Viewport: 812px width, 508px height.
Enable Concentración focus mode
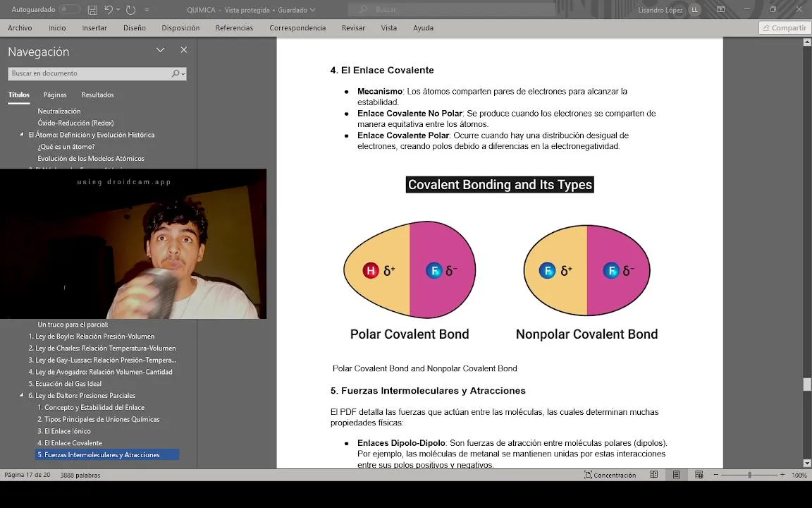coord(610,475)
